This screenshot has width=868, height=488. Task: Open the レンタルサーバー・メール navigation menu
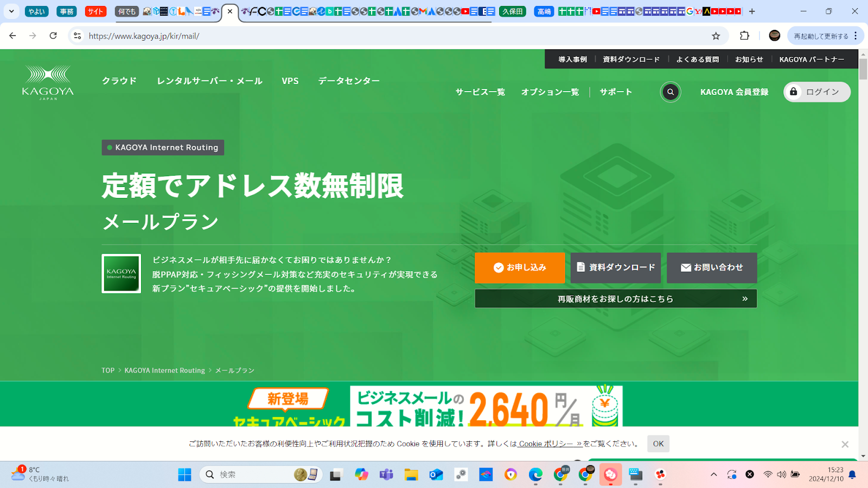(209, 81)
